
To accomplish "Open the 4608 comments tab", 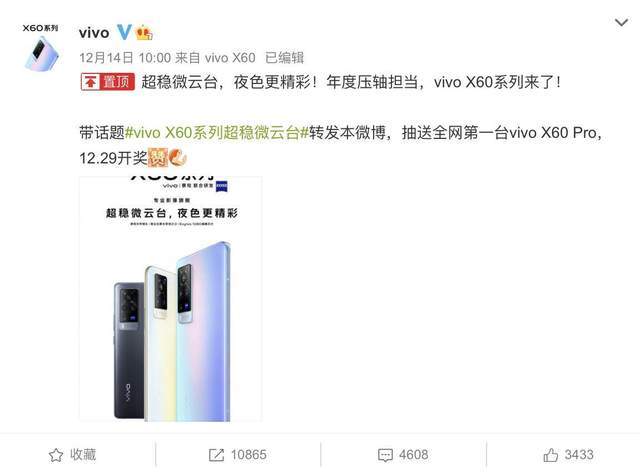I will click(403, 455).
